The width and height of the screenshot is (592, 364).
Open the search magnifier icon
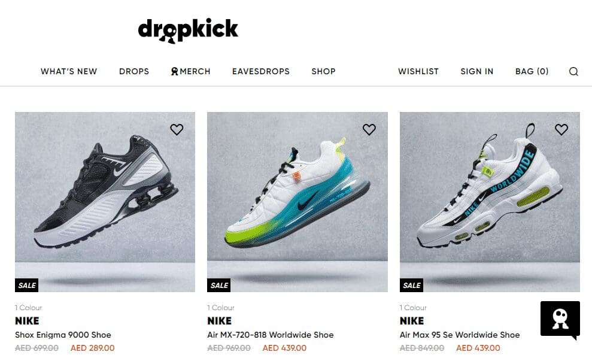(x=573, y=71)
